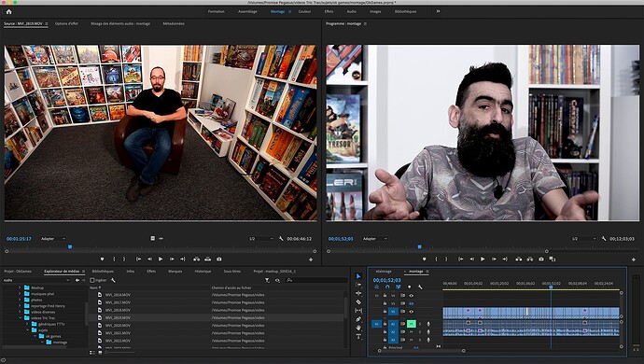This screenshot has width=644, height=364.
Task: Choose the Hand tool
Action: (358, 328)
